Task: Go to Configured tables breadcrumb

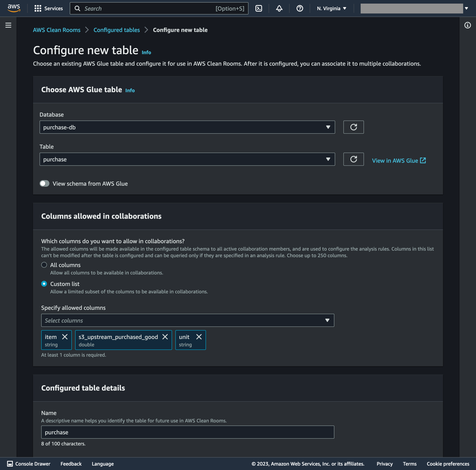Action: 116,30
